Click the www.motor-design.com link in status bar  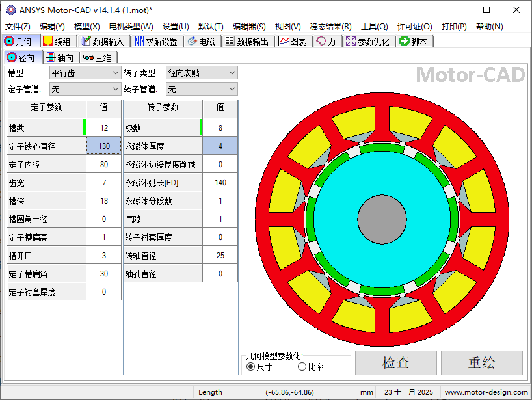coord(486,392)
